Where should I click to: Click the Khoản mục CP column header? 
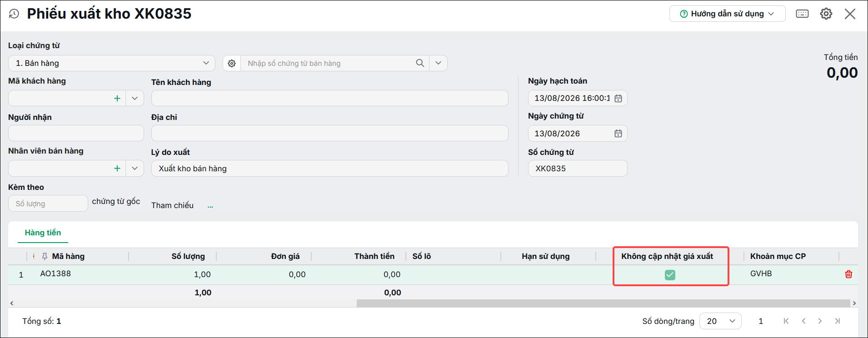click(778, 256)
